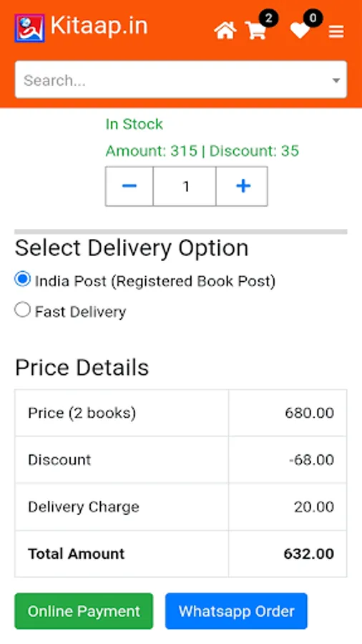Select the Fast Delivery radio option
This screenshot has width=362, height=644.
(x=22, y=310)
